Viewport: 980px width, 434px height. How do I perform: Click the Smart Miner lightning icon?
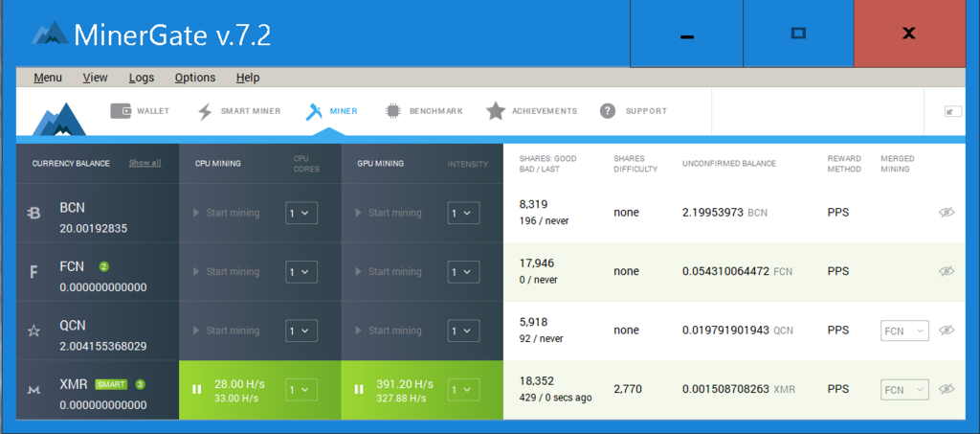(205, 111)
